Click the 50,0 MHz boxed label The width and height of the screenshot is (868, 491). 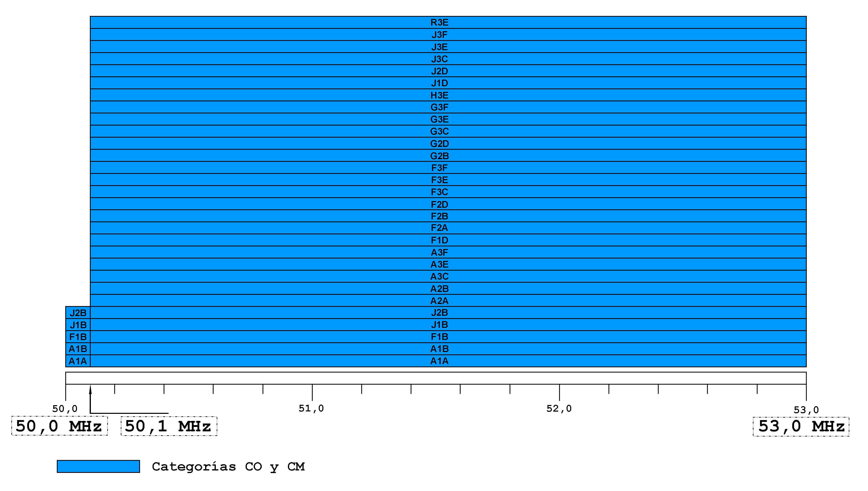click(x=59, y=426)
